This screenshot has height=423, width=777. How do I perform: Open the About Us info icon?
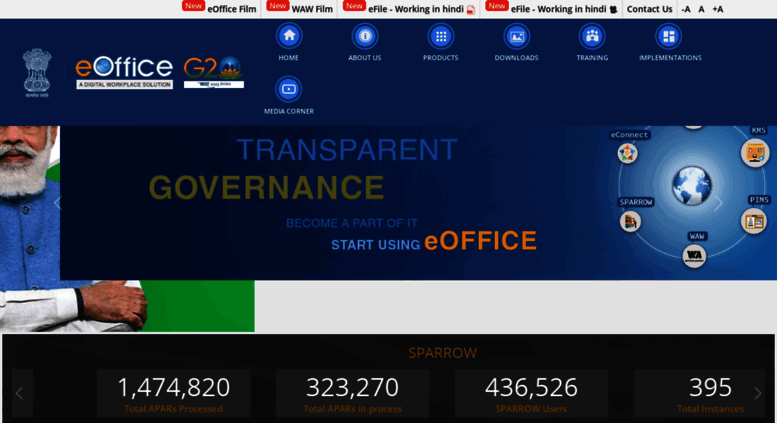tap(365, 36)
